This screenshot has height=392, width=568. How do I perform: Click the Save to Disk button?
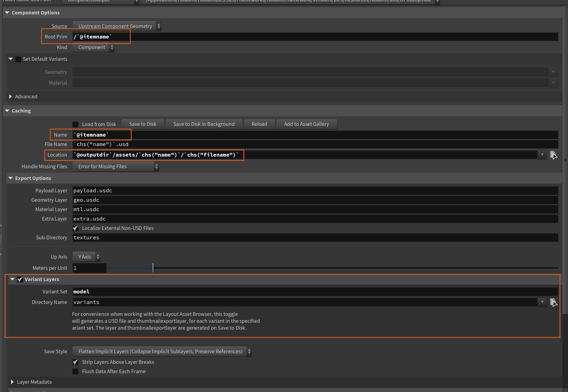142,124
